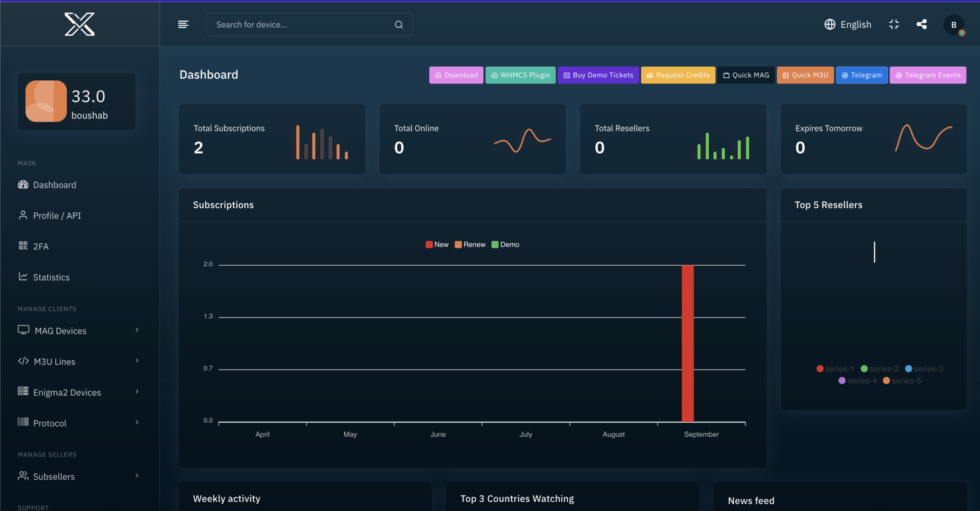Click the Protocol barcode icon
The width and height of the screenshot is (980, 511).
tap(23, 422)
